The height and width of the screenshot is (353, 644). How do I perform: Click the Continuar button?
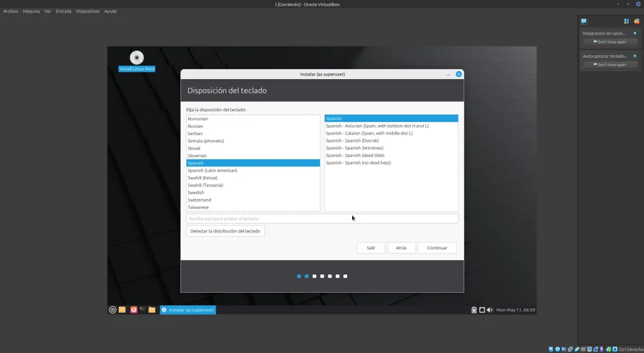[437, 247]
